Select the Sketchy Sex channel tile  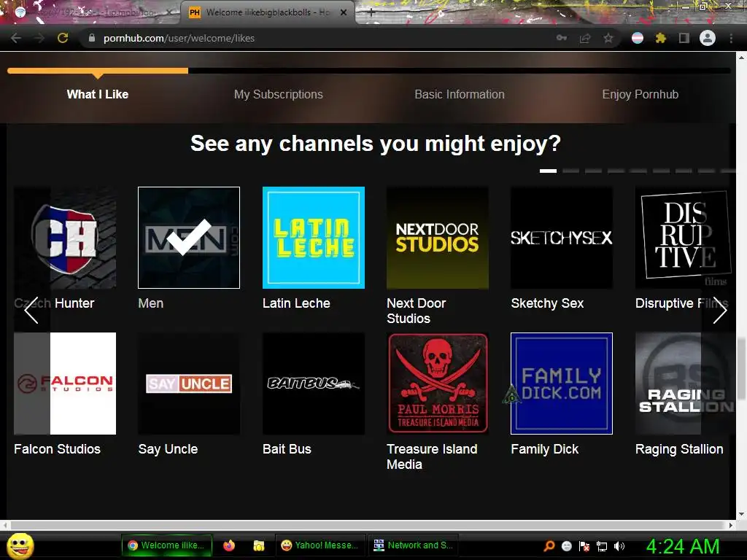point(562,238)
